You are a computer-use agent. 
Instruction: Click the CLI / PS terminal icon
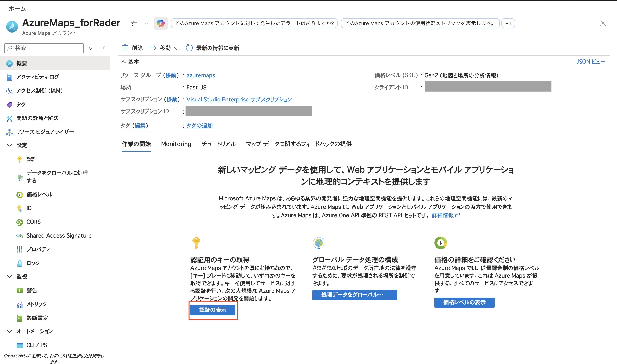[x=20, y=345]
